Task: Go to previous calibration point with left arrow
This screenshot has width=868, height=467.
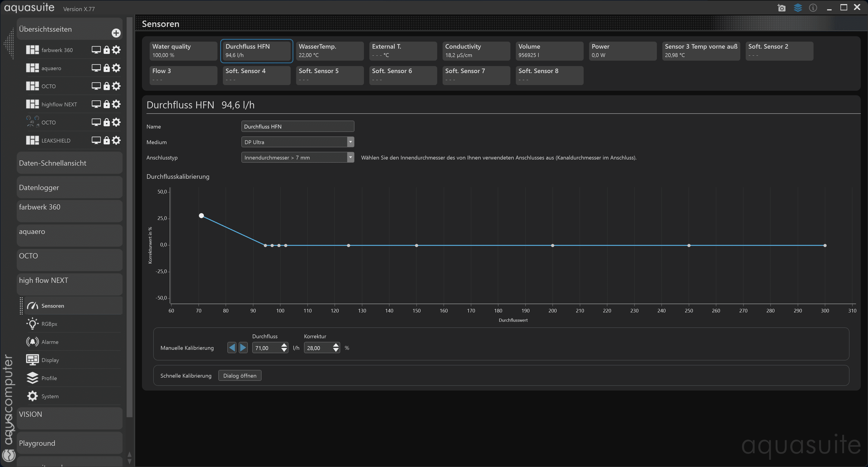Action: pos(232,348)
